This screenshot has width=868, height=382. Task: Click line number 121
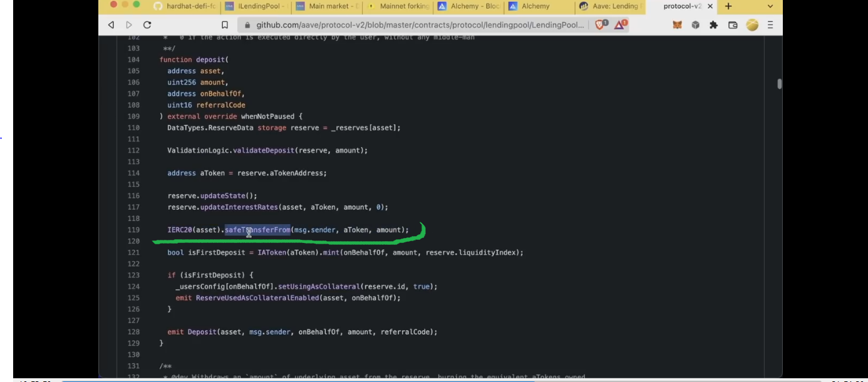coord(133,253)
